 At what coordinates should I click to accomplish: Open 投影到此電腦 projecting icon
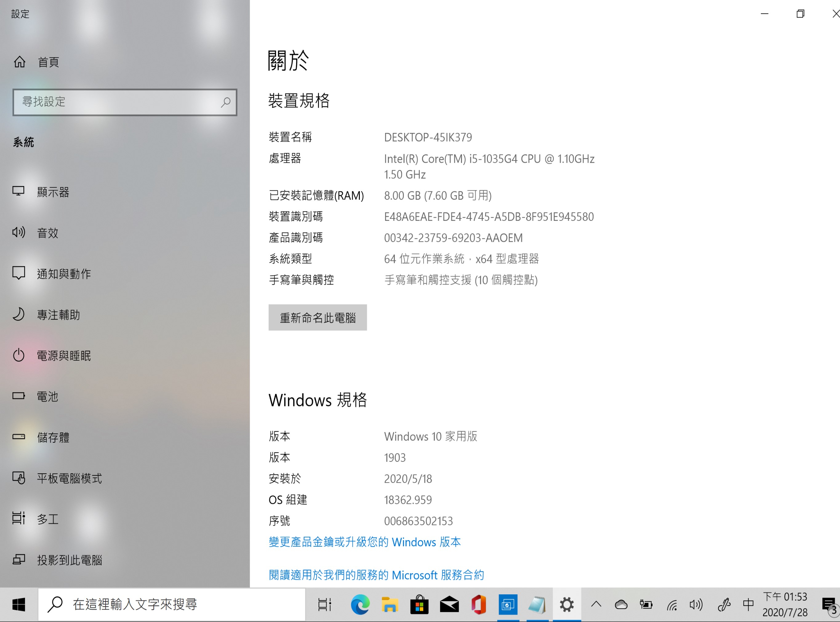(18, 560)
